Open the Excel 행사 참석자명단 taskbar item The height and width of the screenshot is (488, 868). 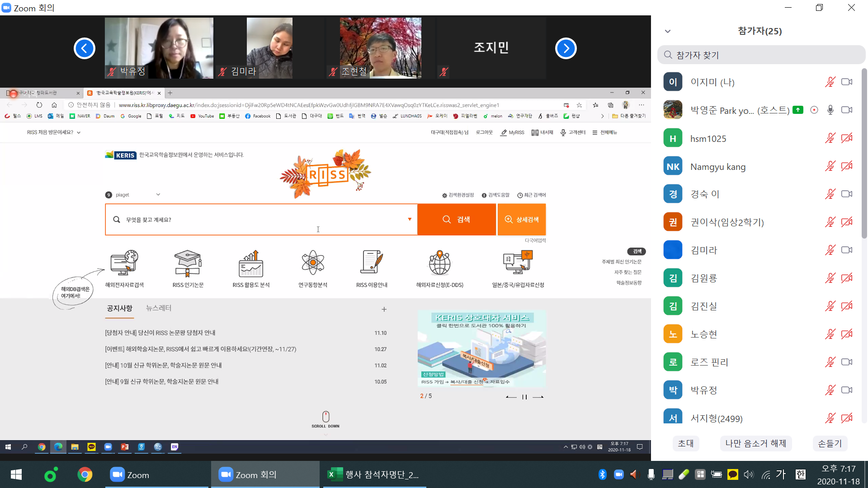pos(373,474)
